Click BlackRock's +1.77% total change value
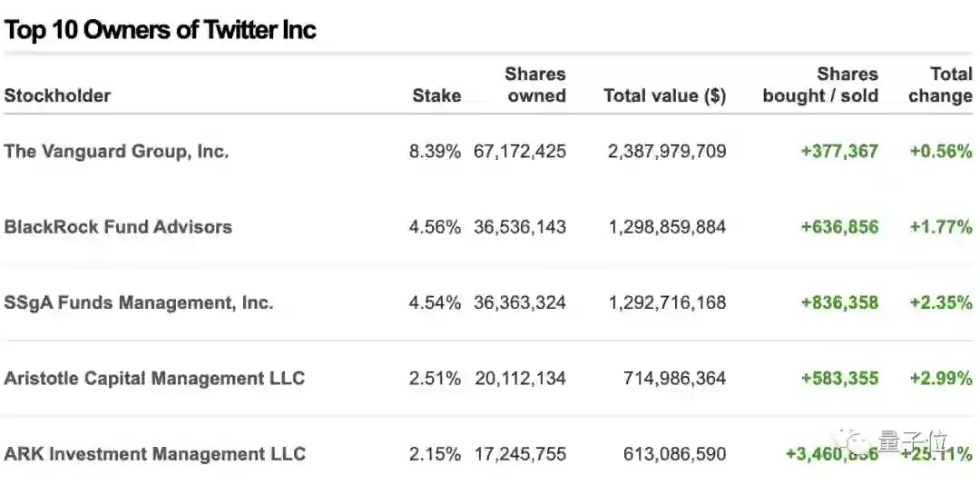This screenshot has width=980, height=485. click(x=941, y=226)
